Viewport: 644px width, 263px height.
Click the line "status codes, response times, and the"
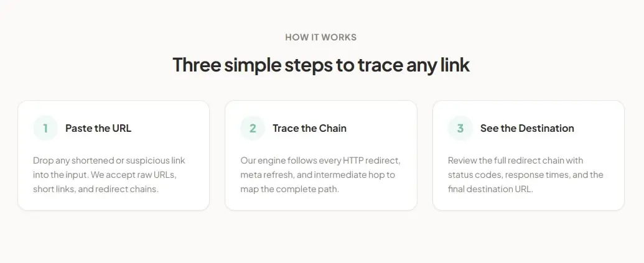526,175
